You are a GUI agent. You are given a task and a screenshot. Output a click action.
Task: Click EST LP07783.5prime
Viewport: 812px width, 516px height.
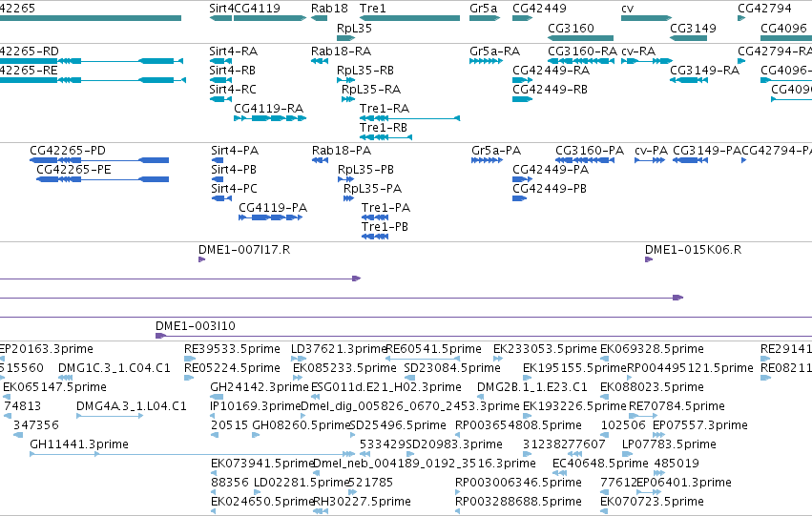click(x=626, y=454)
